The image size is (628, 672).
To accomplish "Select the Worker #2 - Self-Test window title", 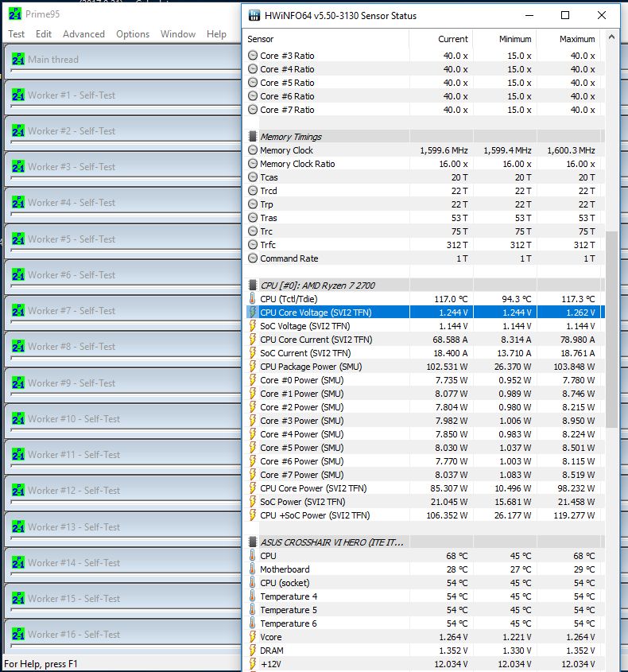I will 72,131.
